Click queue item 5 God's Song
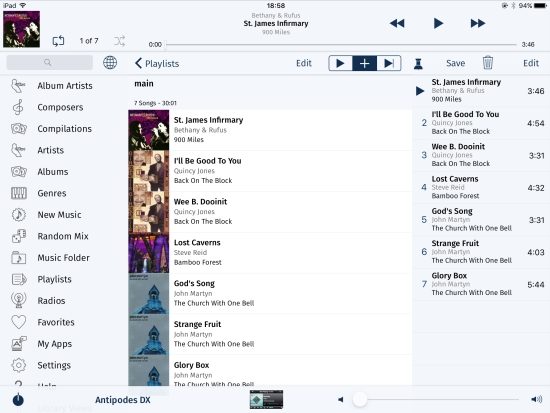 pyautogui.click(x=481, y=220)
